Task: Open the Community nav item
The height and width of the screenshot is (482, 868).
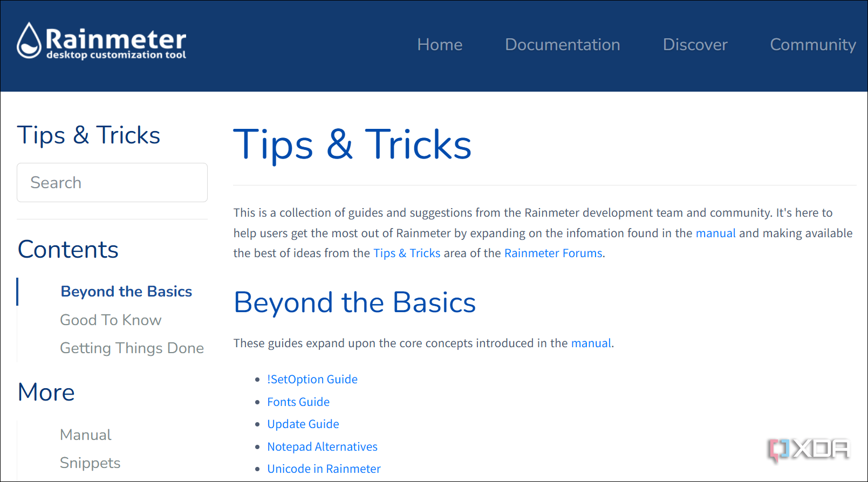Action: (x=812, y=45)
